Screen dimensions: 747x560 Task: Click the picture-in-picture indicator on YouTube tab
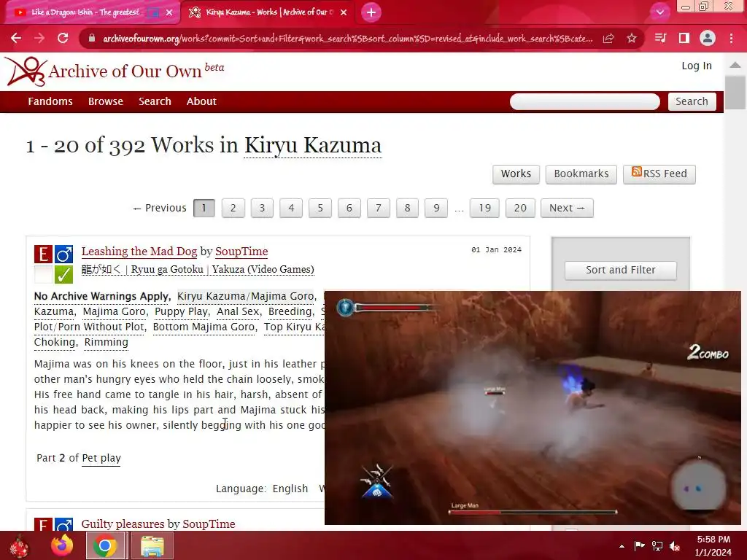(x=153, y=13)
